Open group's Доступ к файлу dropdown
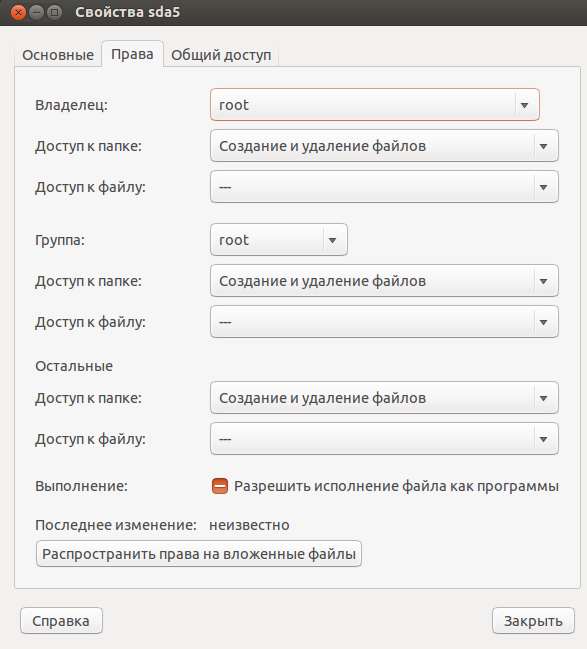Screen dimensions: 587x649 384,322
